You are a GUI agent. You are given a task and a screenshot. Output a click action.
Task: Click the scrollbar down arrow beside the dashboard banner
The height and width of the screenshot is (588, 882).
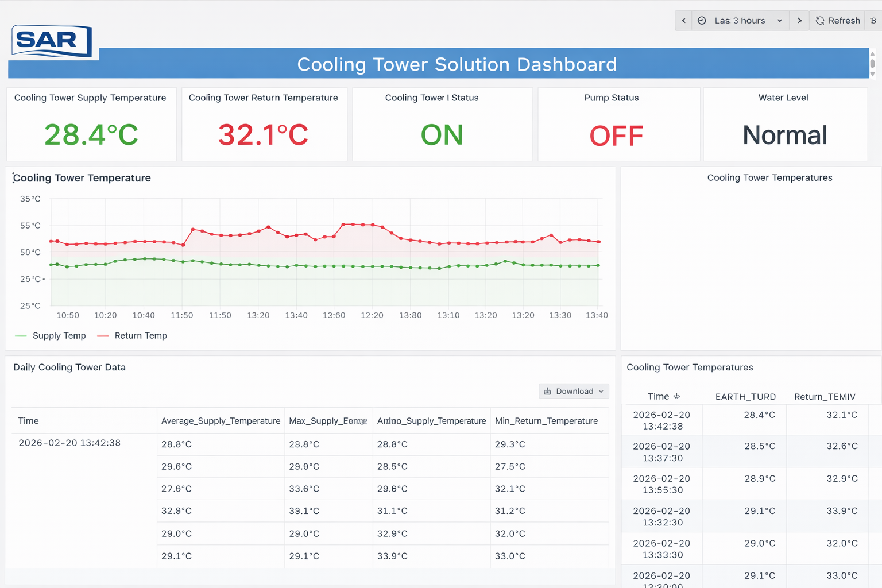point(872,74)
